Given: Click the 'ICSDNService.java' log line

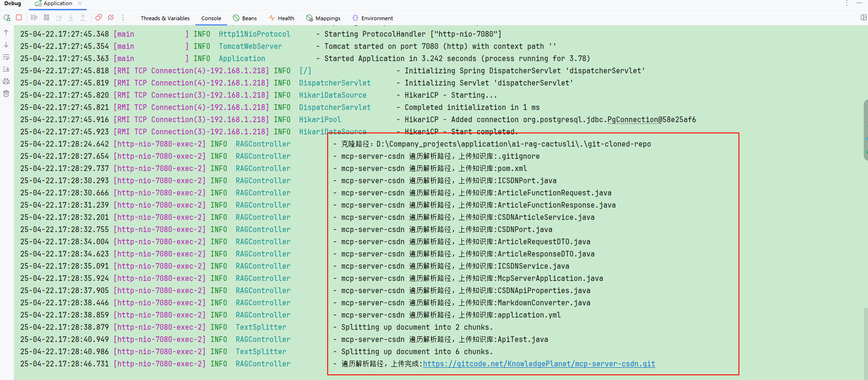Looking at the screenshot, I should 451,266.
